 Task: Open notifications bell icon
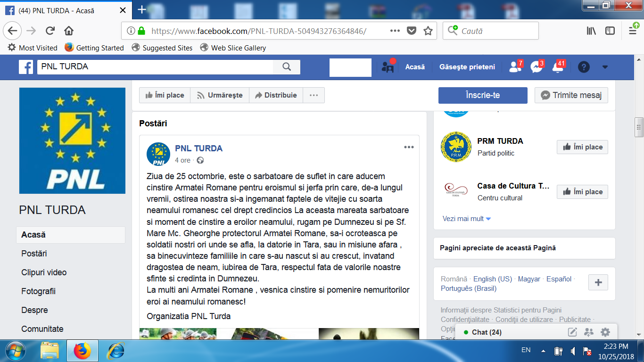pyautogui.click(x=558, y=67)
